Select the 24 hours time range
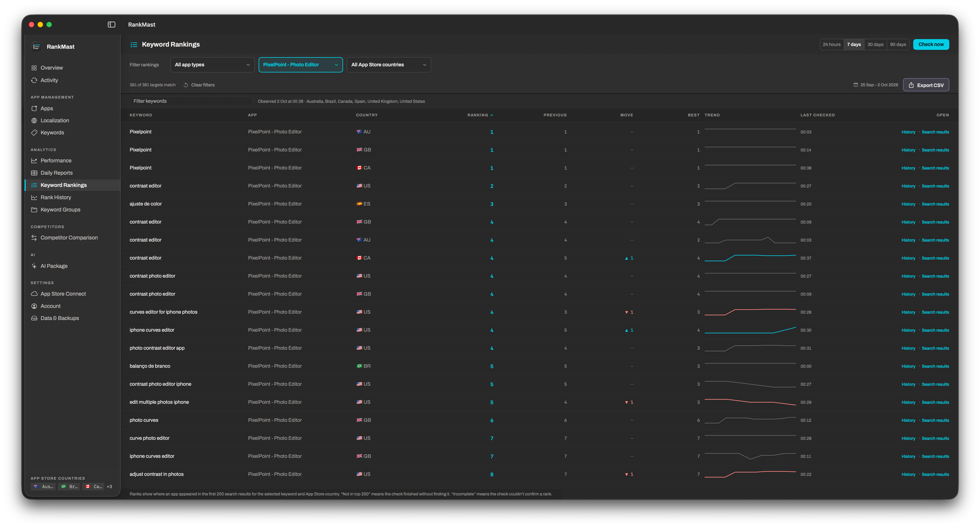The image size is (980, 528). tap(832, 44)
